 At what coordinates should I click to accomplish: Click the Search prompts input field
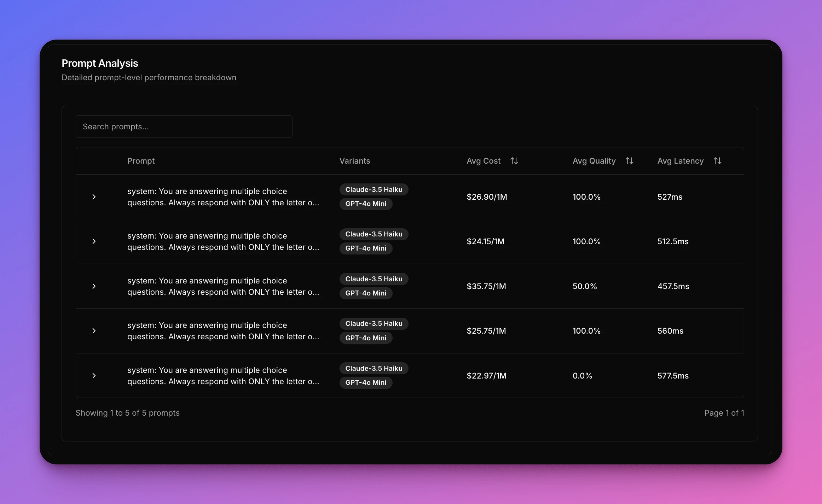(x=184, y=127)
